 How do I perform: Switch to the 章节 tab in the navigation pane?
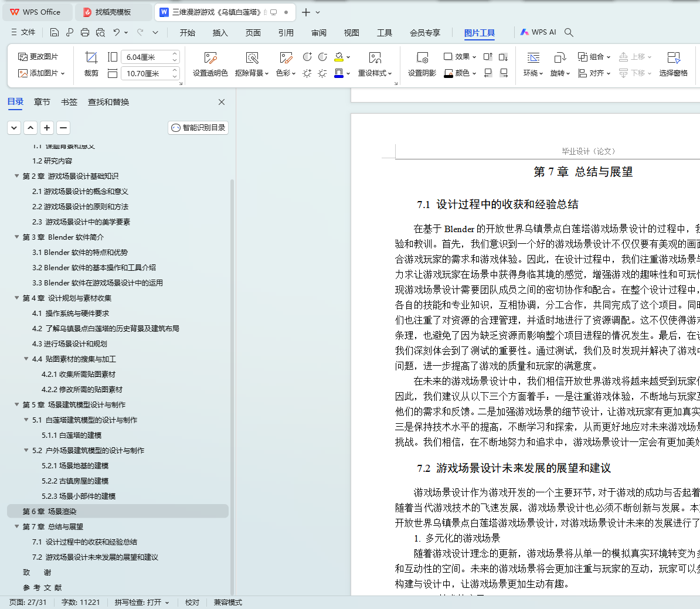(x=42, y=102)
